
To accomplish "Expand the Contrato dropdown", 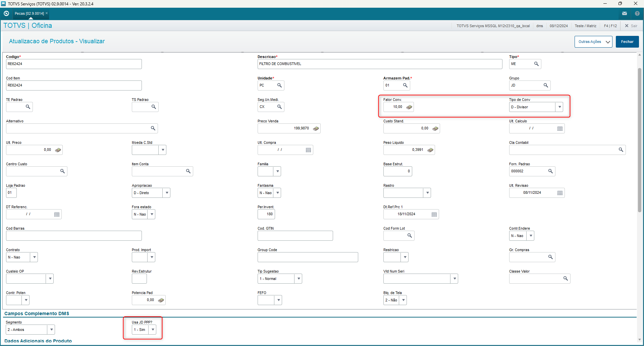I will click(x=34, y=257).
